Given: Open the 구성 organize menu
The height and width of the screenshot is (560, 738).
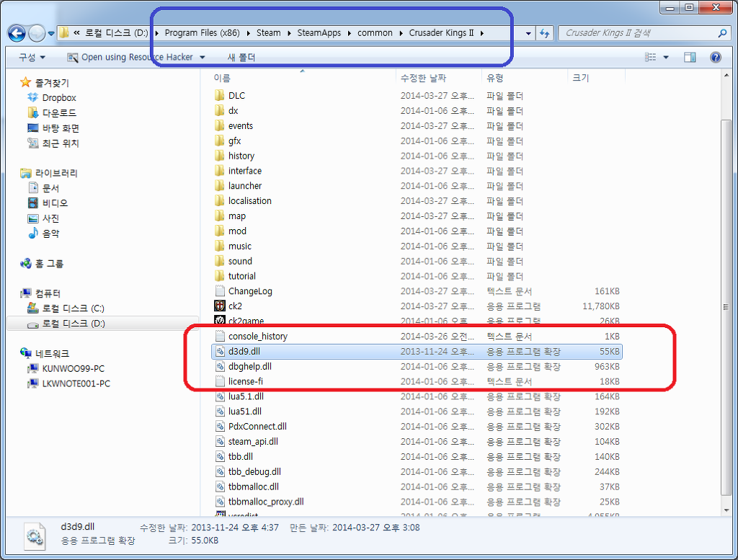Looking at the screenshot, I should coord(32,58).
